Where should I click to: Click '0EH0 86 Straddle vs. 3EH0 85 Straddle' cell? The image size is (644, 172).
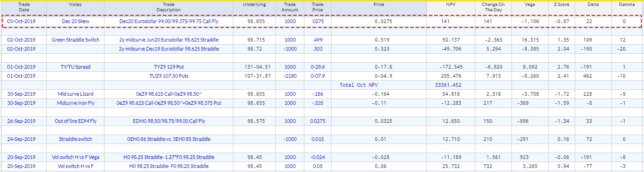click(169, 139)
